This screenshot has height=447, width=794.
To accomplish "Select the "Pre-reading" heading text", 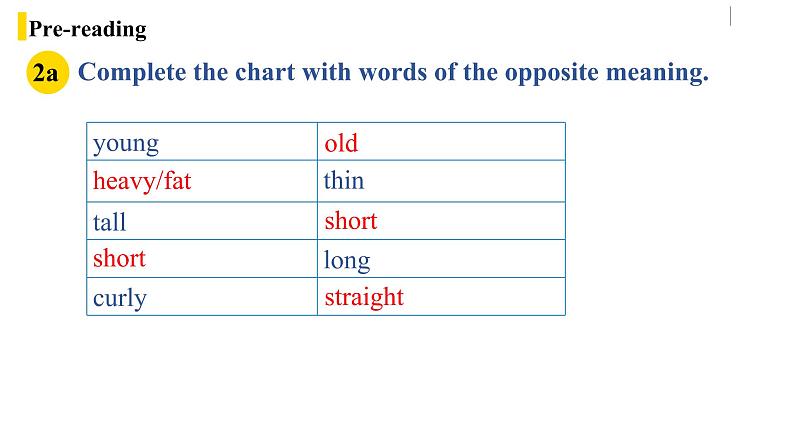I will [87, 29].
